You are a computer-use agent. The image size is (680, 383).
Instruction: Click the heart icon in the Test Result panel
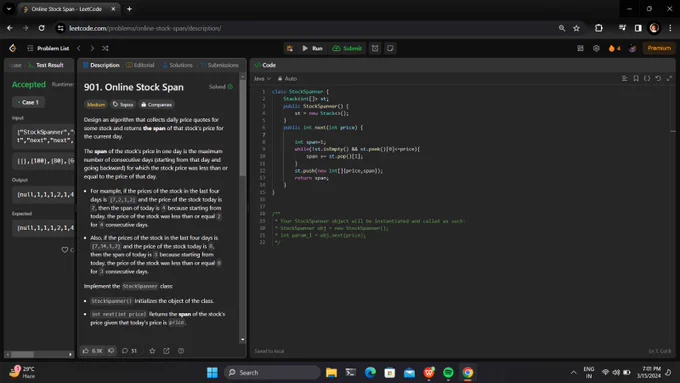[65, 250]
